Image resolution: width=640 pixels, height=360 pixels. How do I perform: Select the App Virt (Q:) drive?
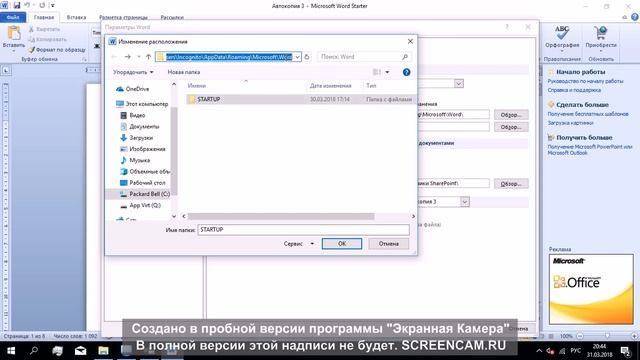coord(140,205)
